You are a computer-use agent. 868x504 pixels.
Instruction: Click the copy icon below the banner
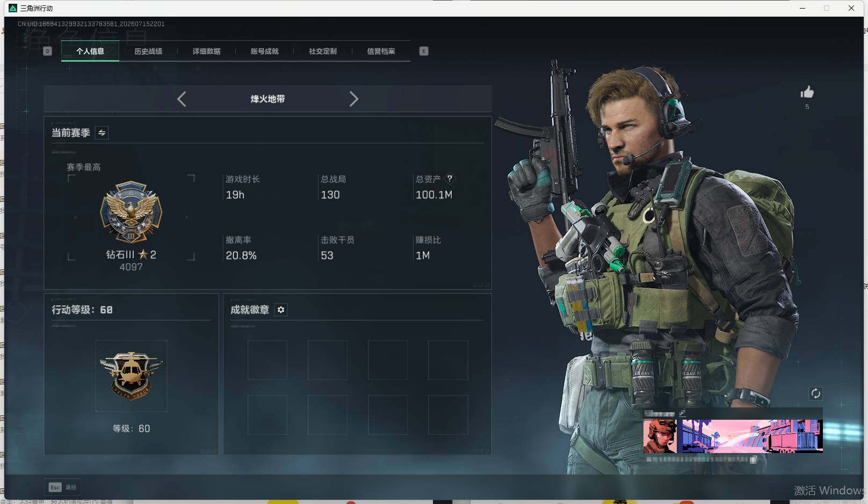point(754,459)
